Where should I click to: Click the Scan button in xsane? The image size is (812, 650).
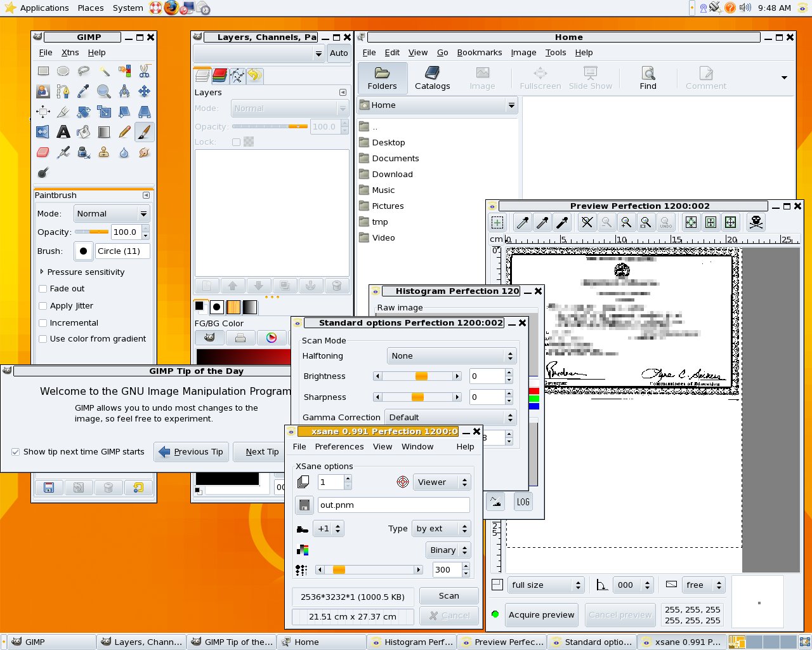tap(449, 596)
